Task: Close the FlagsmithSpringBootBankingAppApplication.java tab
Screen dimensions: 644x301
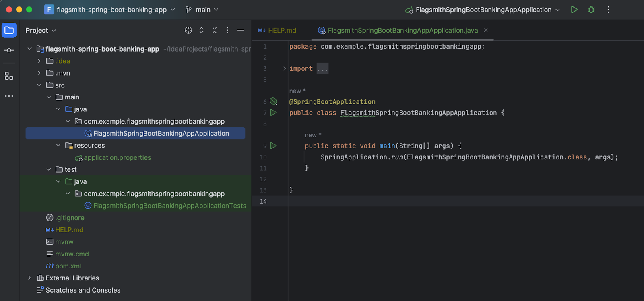Action: [x=486, y=30]
